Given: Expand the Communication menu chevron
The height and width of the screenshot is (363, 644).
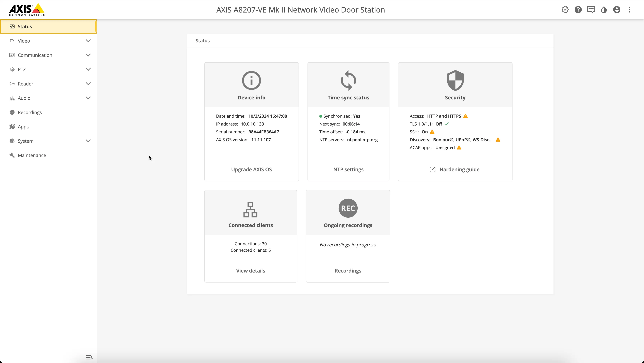Looking at the screenshot, I should (x=88, y=55).
